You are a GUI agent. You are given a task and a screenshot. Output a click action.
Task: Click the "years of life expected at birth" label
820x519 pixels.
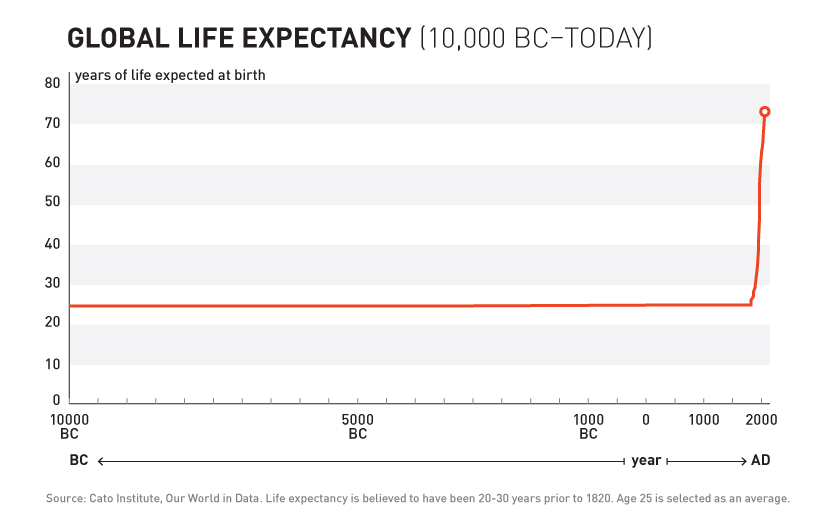tap(170, 75)
